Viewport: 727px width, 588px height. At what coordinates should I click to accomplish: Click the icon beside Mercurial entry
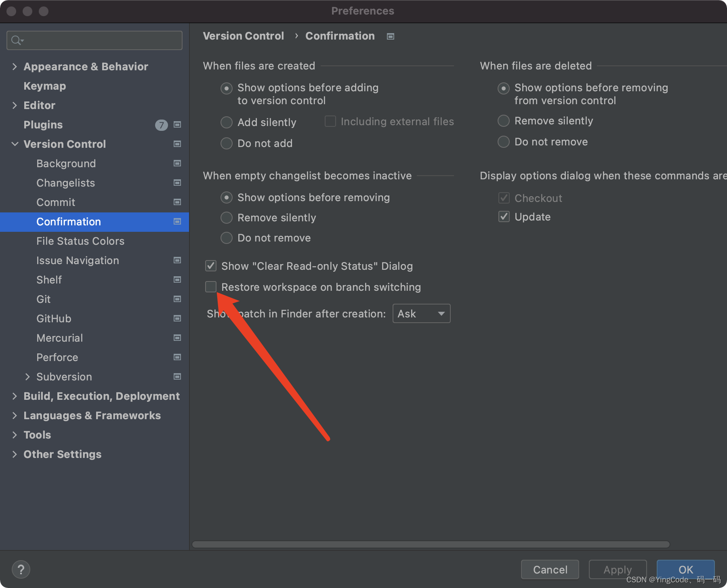177,338
